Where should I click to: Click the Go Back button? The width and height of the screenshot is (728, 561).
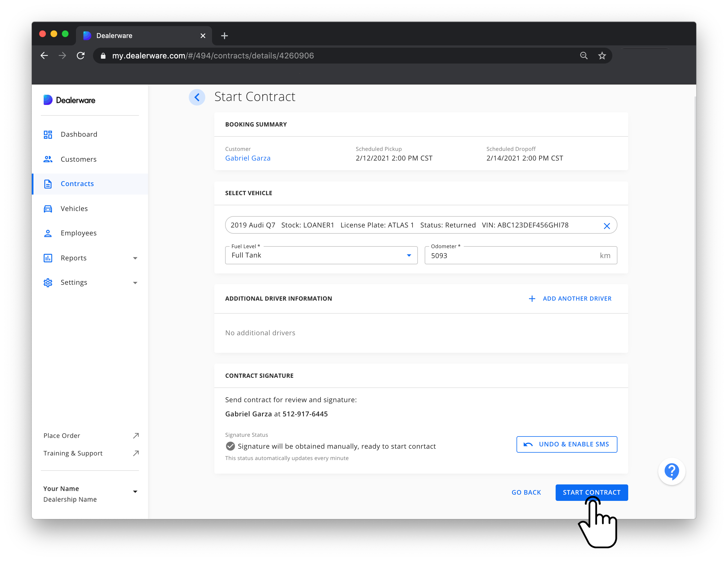pyautogui.click(x=526, y=492)
